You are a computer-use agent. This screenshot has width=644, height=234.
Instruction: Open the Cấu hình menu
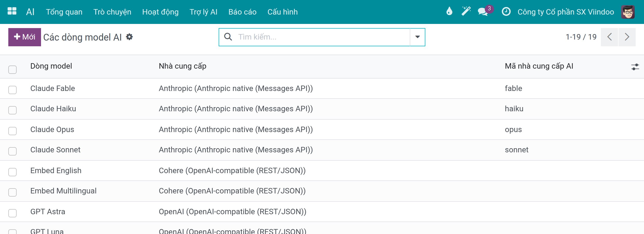pos(283,12)
